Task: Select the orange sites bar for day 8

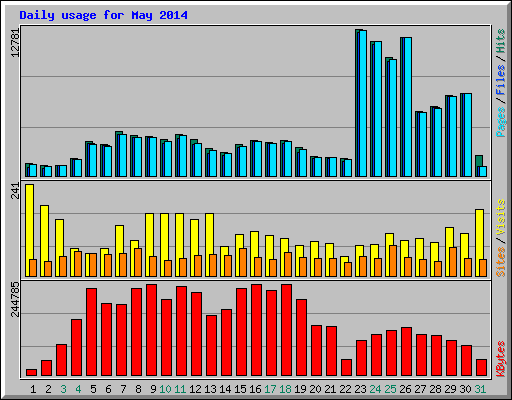Action: click(x=138, y=262)
